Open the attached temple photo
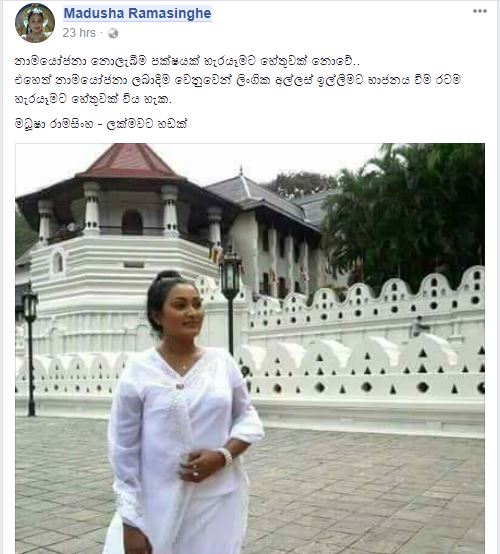 click(250, 348)
